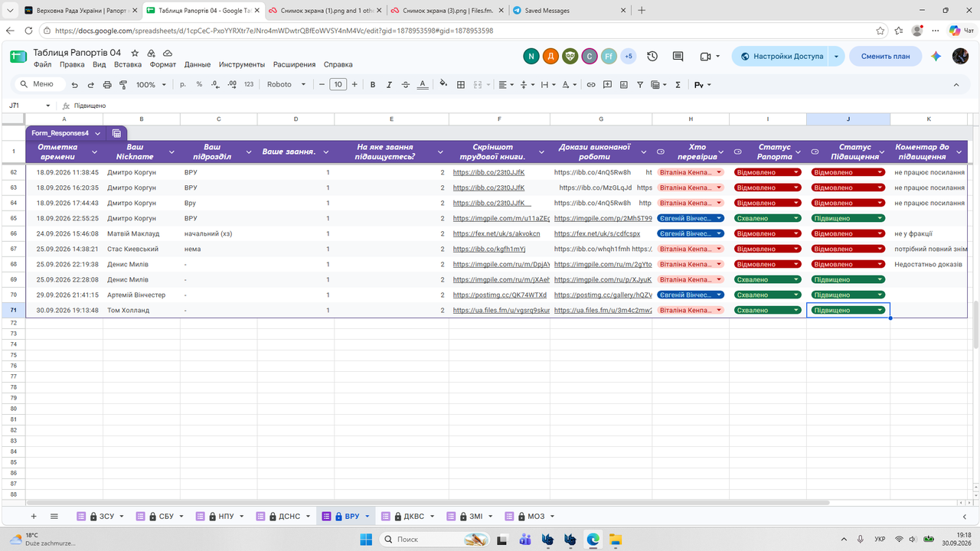Open Статус Рапорта dropdown for Том Холланд row
The image size is (980, 551).
pyautogui.click(x=796, y=310)
